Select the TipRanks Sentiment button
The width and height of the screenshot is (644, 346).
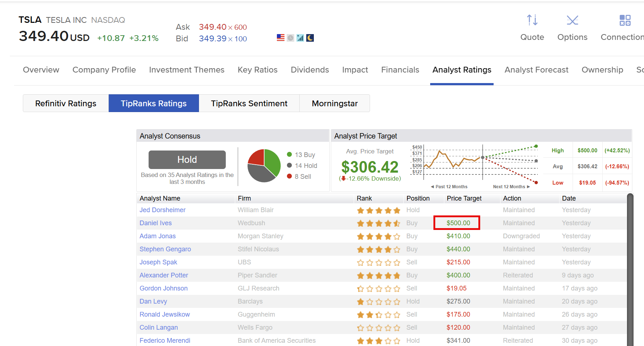[249, 103]
